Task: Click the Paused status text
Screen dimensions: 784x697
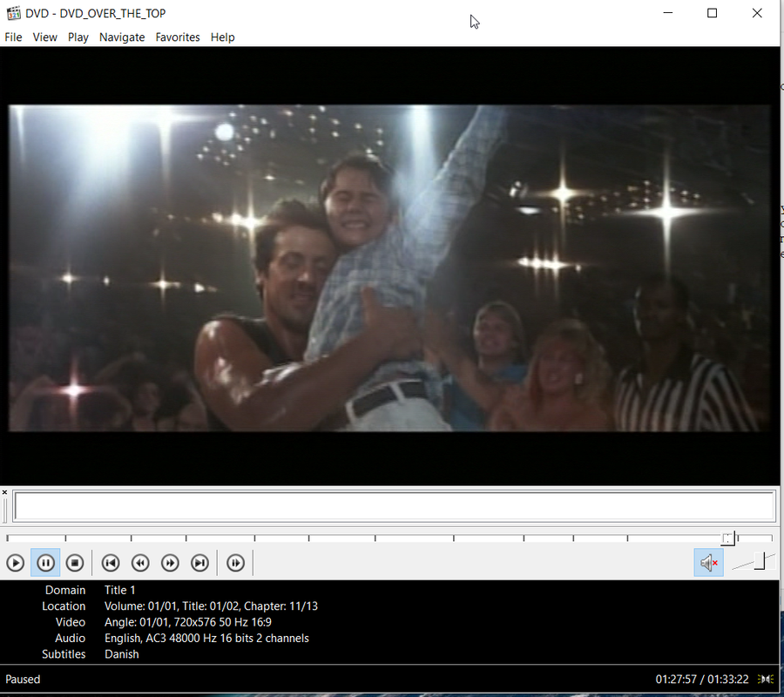Action: (x=23, y=679)
